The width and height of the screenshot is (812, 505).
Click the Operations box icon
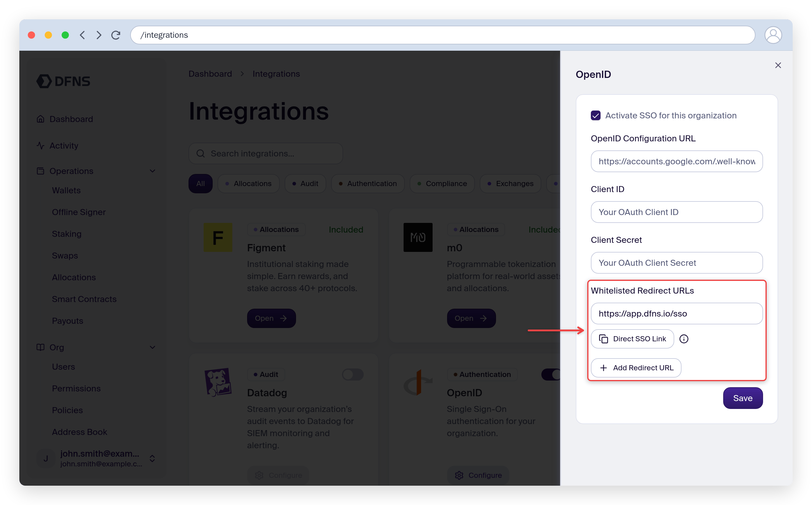tap(40, 171)
